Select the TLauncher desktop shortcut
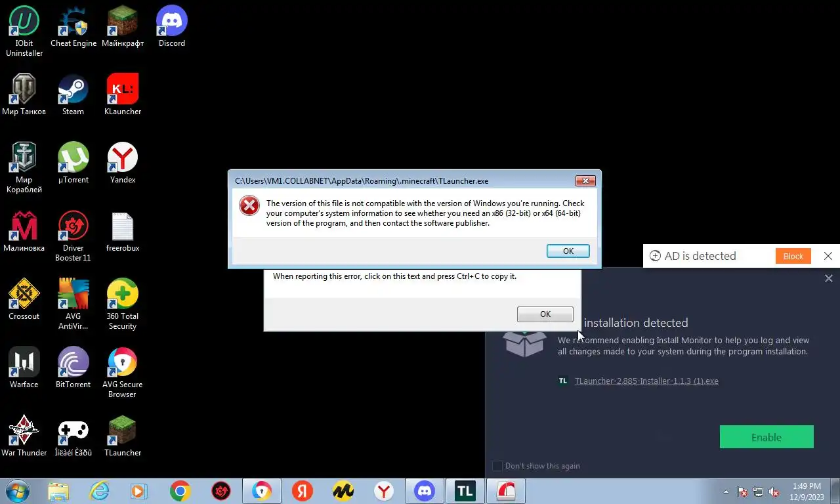Viewport: 840px width, 504px height. (123, 436)
